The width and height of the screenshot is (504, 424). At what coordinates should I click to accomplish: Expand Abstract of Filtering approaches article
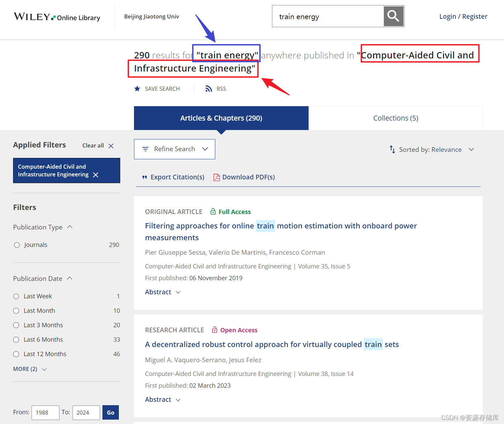tap(163, 292)
